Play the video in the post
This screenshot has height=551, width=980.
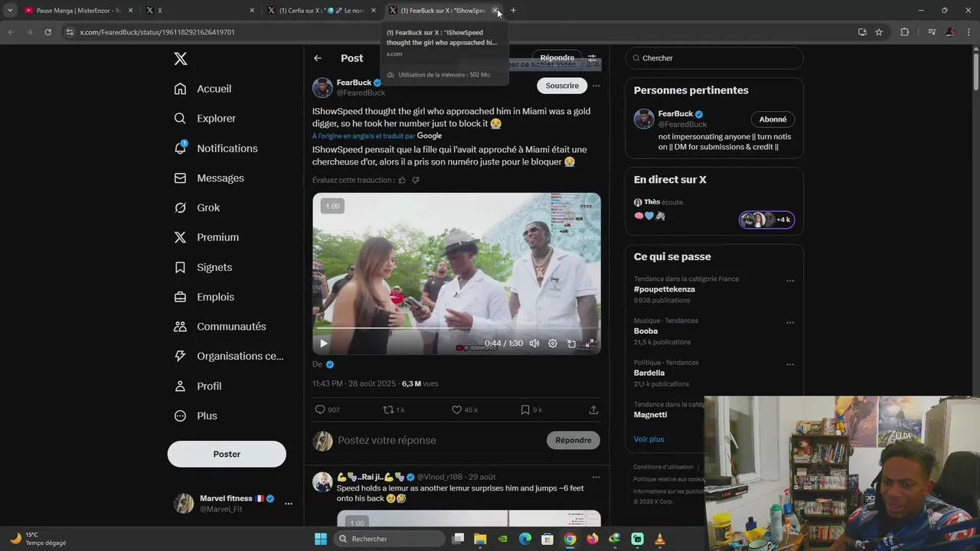[323, 344]
